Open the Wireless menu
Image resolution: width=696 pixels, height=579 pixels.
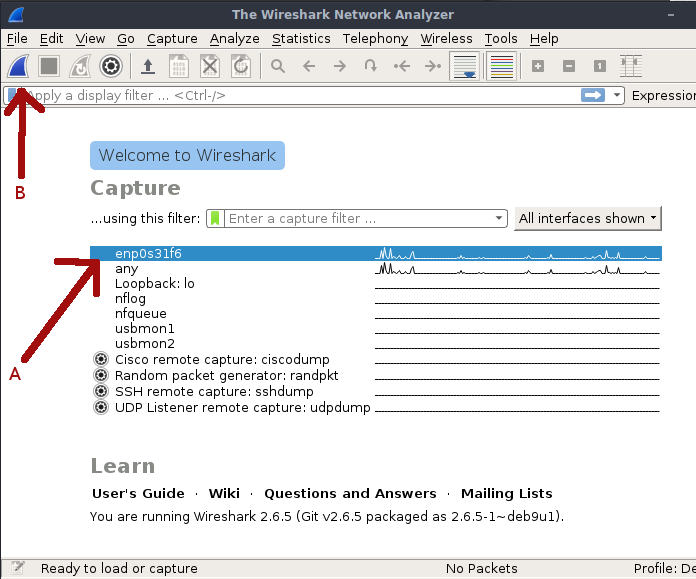coord(446,39)
